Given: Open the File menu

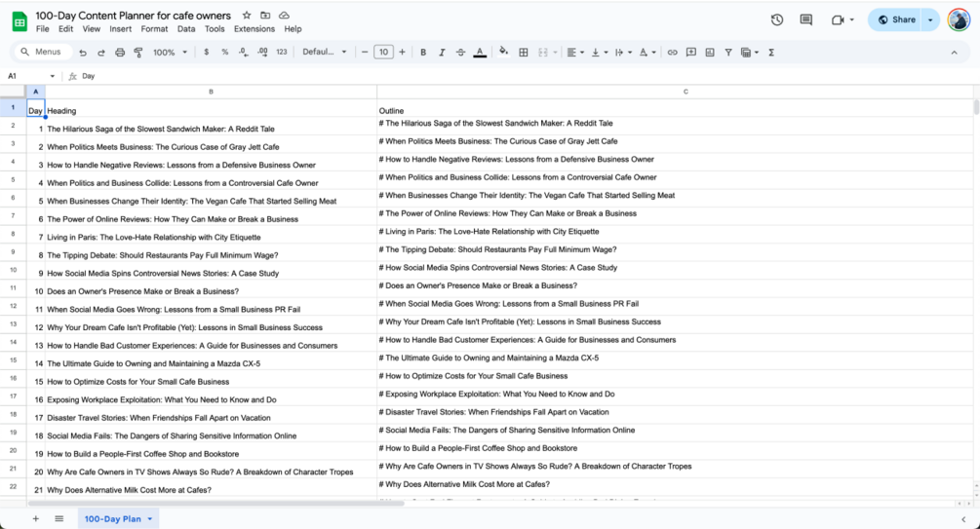Looking at the screenshot, I should click(43, 28).
